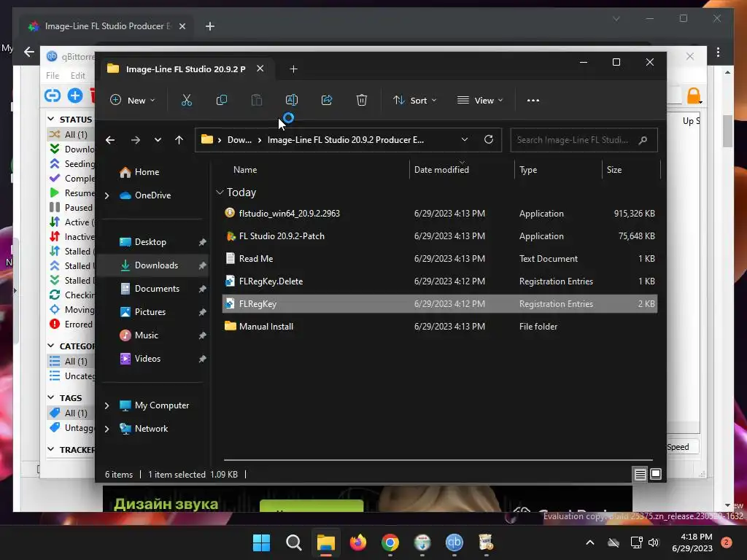Click the Paste clipboard icon in Explorer toolbar
Viewport: 747px width, 560px height.
(256, 100)
